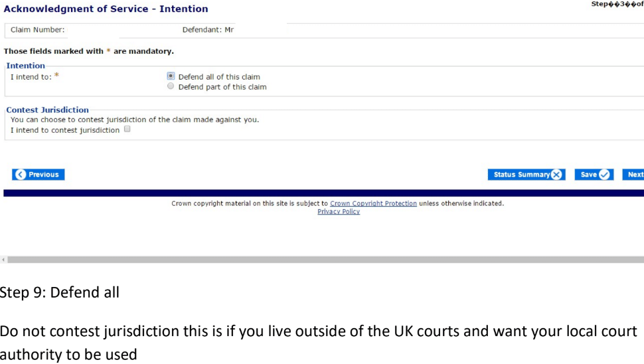Click the left arrow of the horizontal scrollbar
The width and height of the screenshot is (644, 364).
pos(3,260)
